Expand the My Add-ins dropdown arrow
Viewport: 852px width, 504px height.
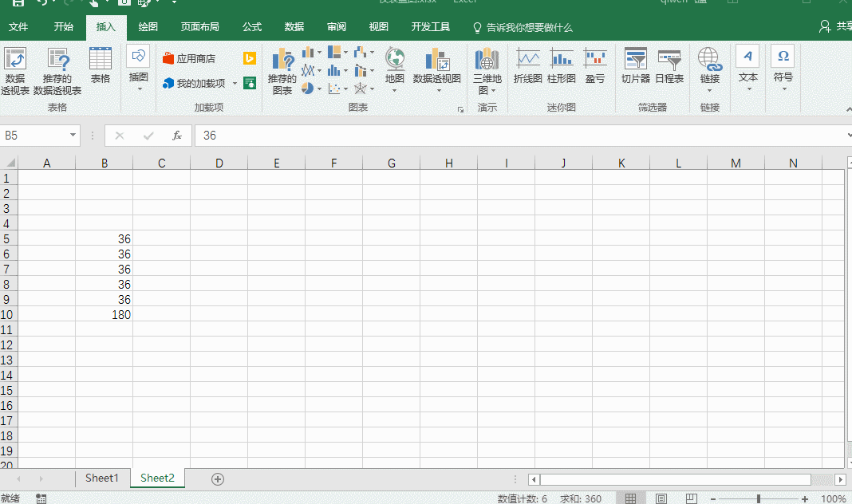click(235, 83)
